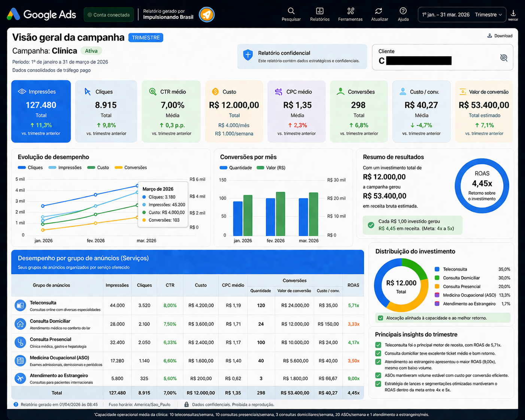
Task: Toggle client name visibility eye icon
Action: pyautogui.click(x=504, y=58)
